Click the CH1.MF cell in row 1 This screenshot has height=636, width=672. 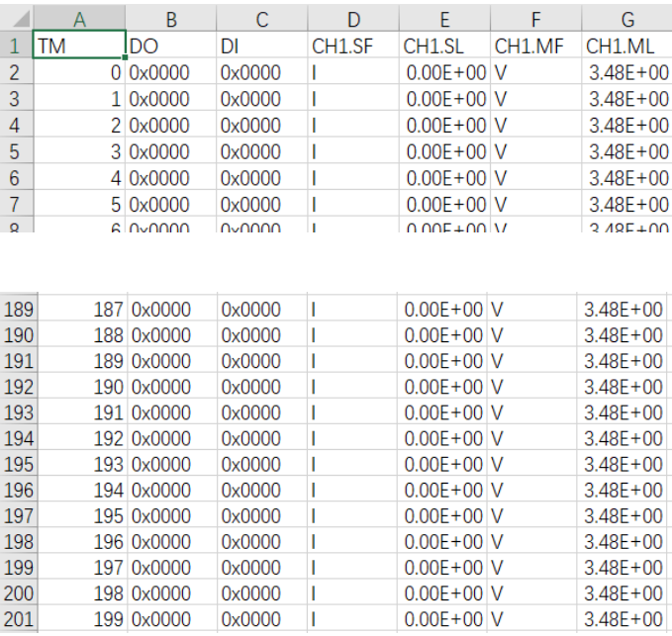tap(535, 45)
